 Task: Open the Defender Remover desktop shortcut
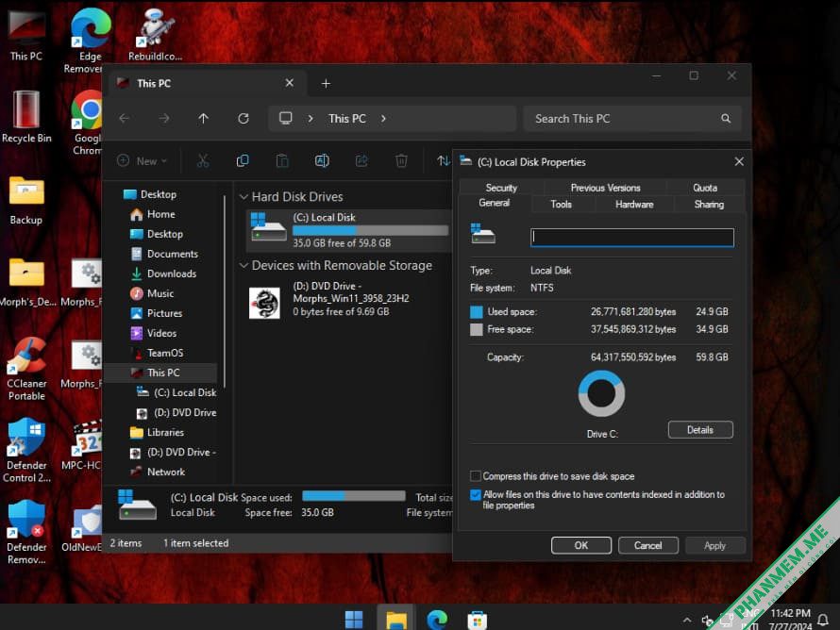coord(26,533)
